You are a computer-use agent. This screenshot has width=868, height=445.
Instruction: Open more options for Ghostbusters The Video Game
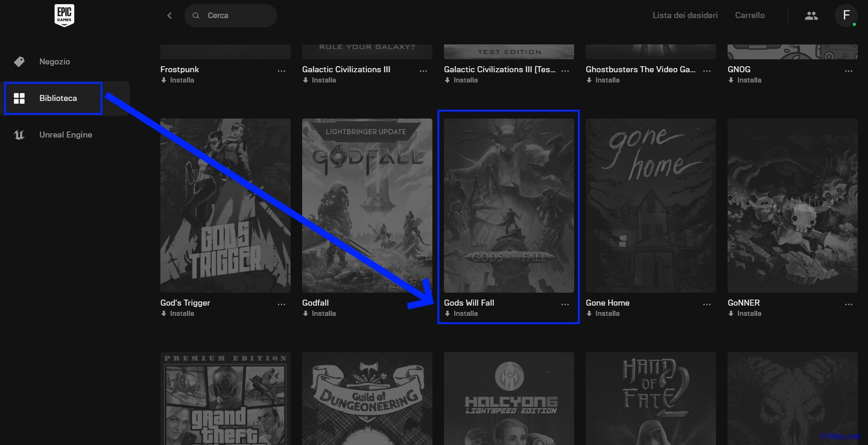[707, 71]
